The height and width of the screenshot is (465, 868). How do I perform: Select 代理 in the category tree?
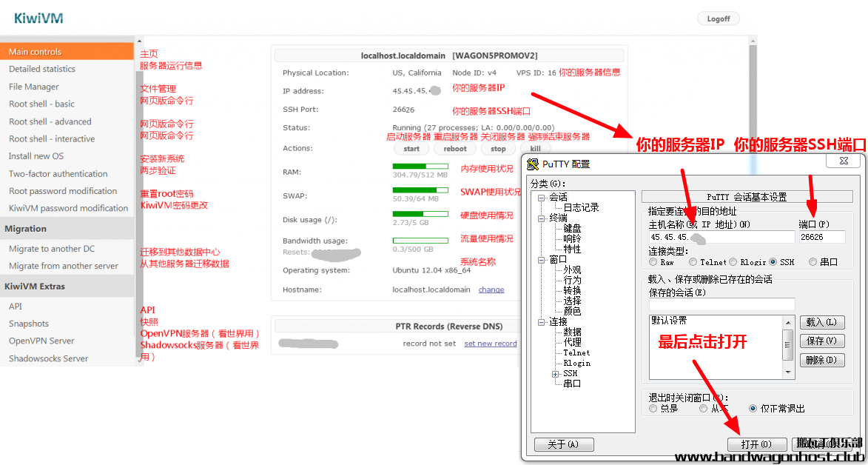[573, 343]
